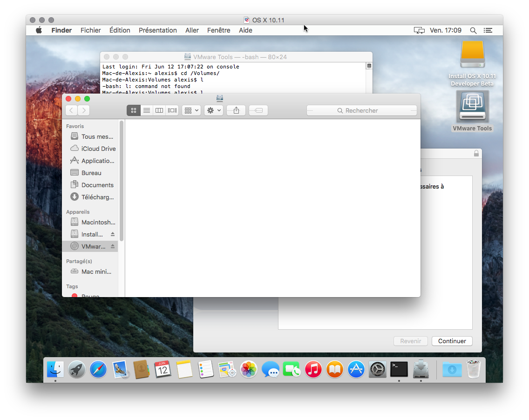Screen dimensions: 529x420
Task: Open iTunes from the Dock
Action: click(313, 369)
